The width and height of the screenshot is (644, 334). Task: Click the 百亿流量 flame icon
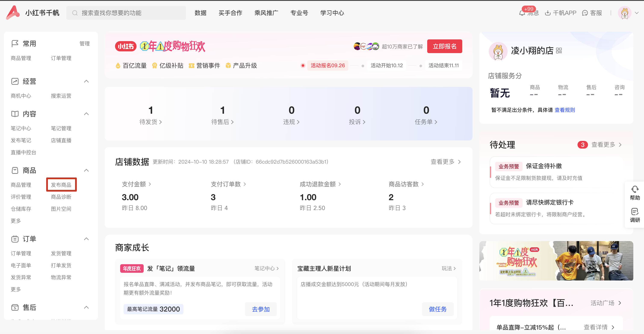coord(118,66)
